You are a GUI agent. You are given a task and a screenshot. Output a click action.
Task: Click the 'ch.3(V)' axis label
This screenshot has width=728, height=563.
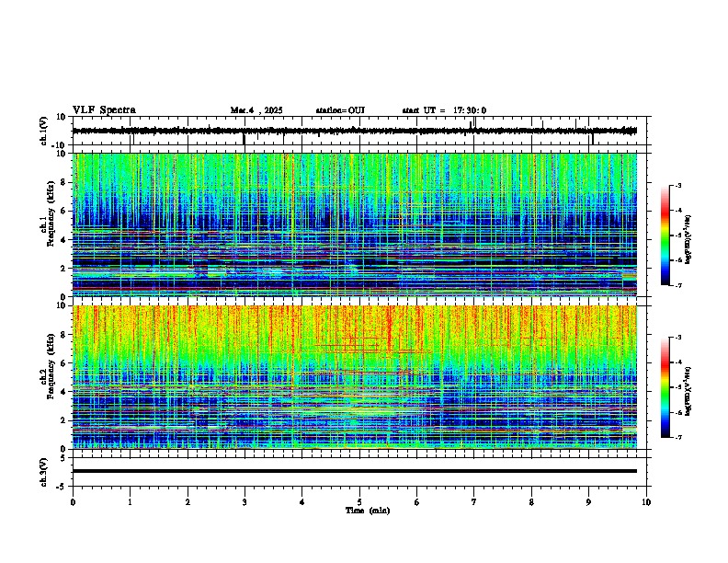(x=44, y=472)
